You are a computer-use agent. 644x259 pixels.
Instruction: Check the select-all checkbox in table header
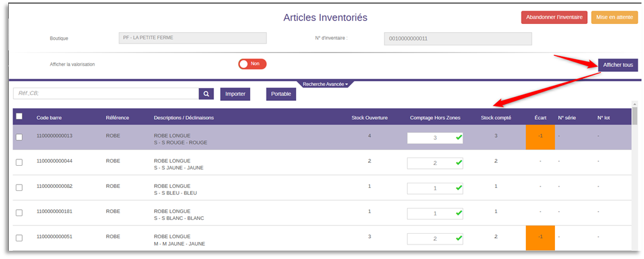[x=19, y=117]
